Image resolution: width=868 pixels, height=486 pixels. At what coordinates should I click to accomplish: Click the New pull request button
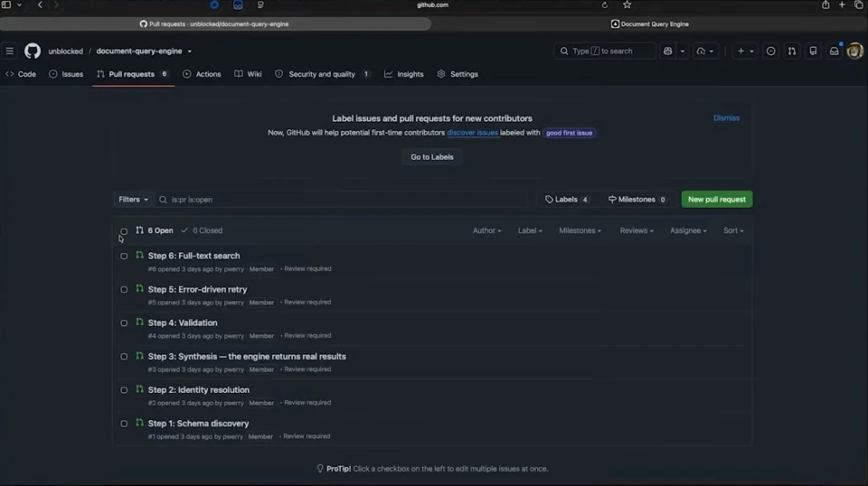[x=716, y=200]
